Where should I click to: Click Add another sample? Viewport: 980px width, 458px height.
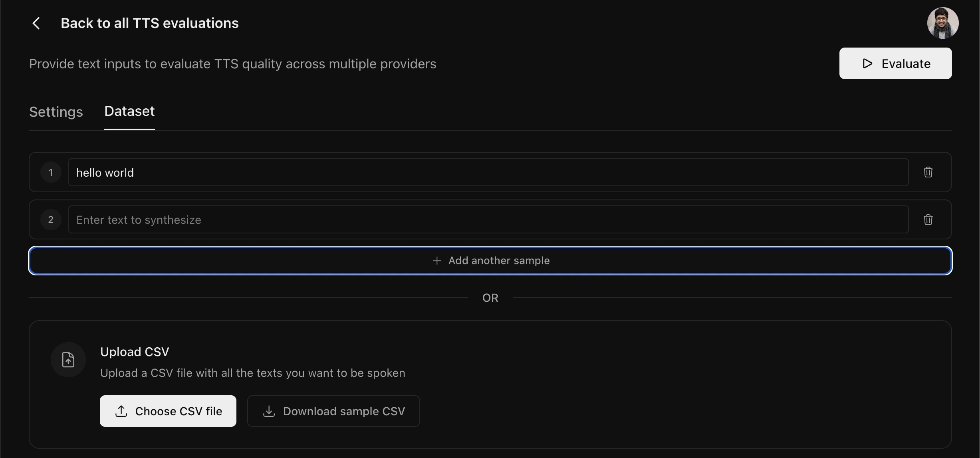point(490,261)
